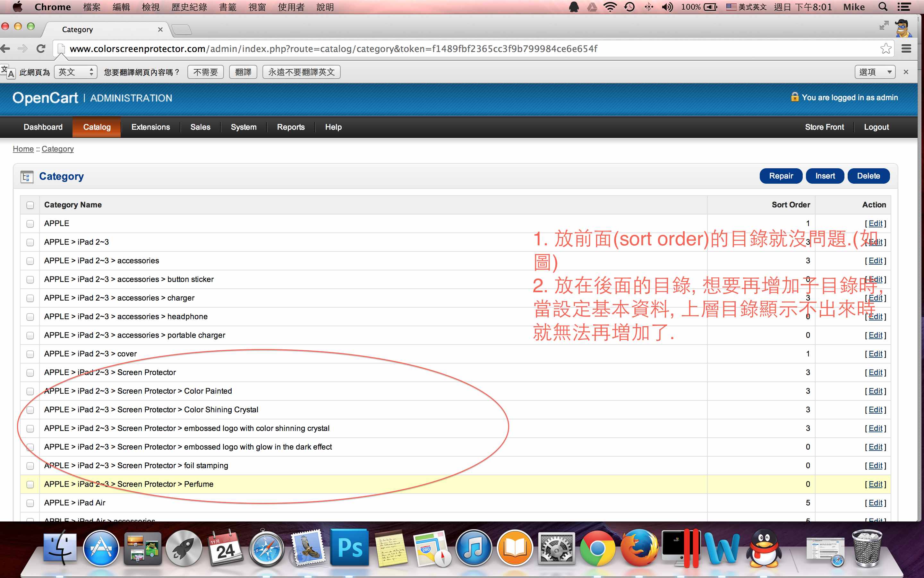Toggle the select-all checkbox in table header
This screenshot has width=924, height=578.
point(30,205)
